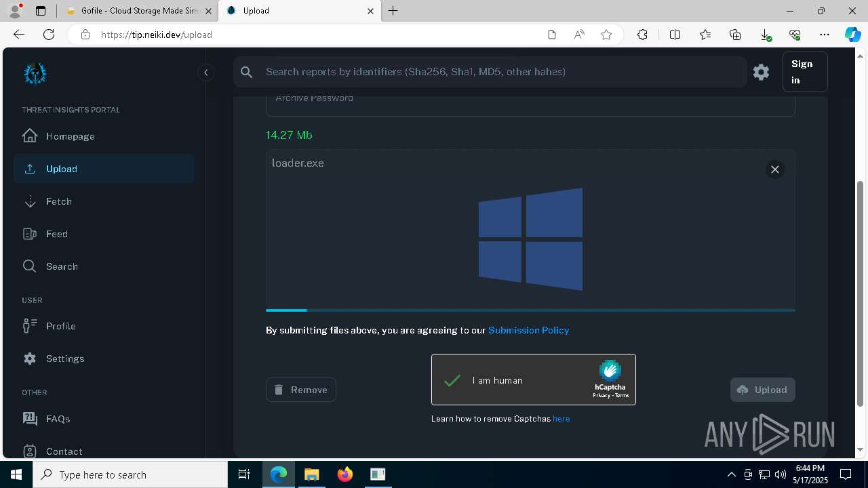Click the Upload cloud button

click(763, 390)
